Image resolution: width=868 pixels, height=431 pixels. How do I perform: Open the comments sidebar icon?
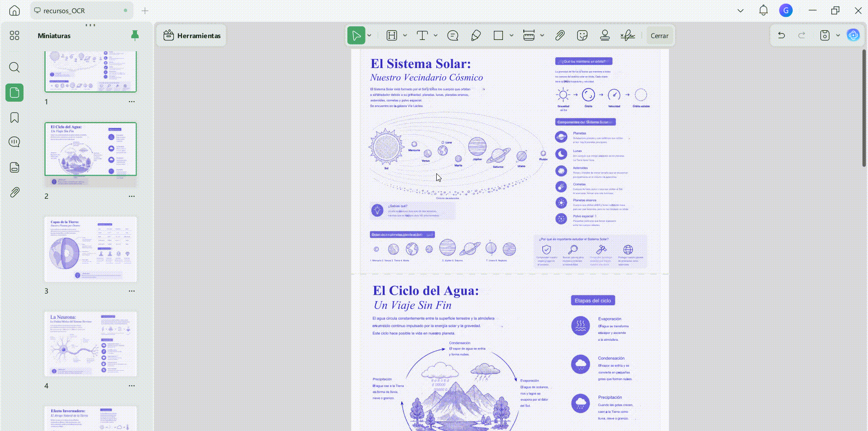[x=15, y=142]
